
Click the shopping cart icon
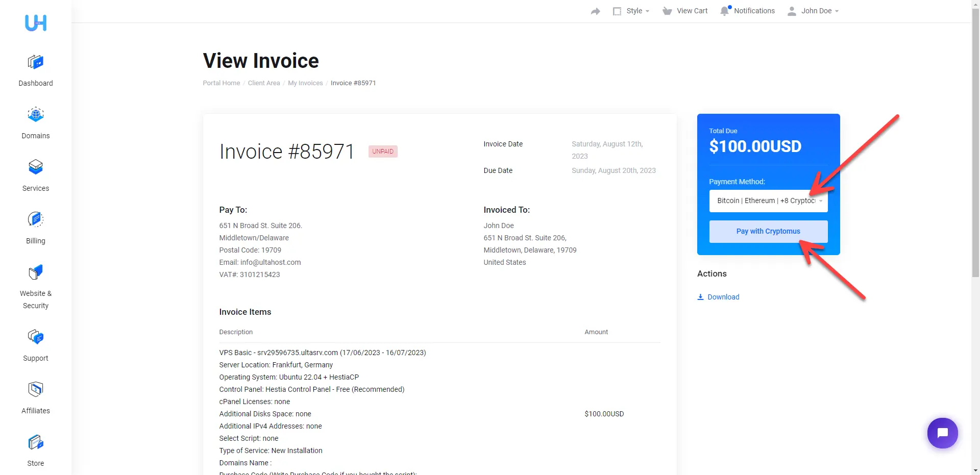tap(667, 11)
